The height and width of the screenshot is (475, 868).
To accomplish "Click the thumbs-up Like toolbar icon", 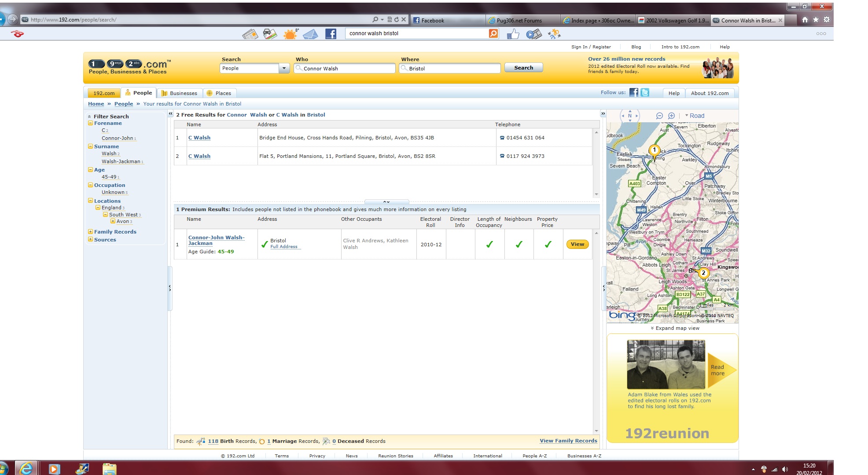I will point(513,34).
